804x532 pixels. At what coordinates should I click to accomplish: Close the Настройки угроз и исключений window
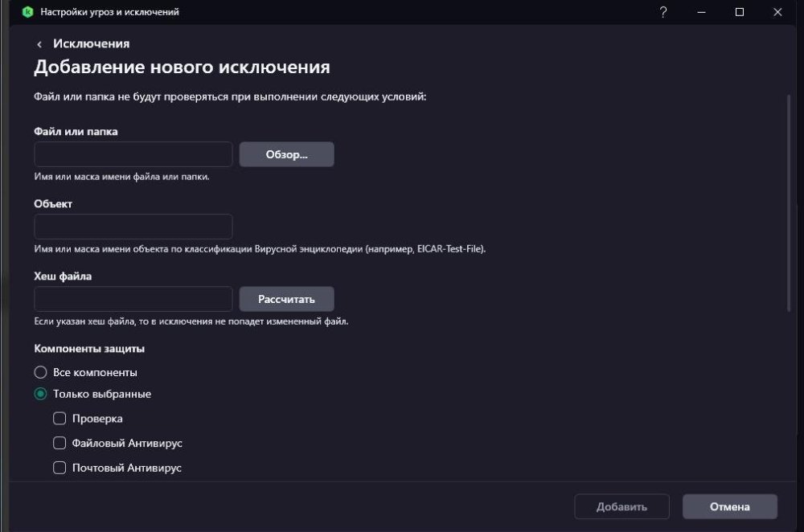point(777,12)
